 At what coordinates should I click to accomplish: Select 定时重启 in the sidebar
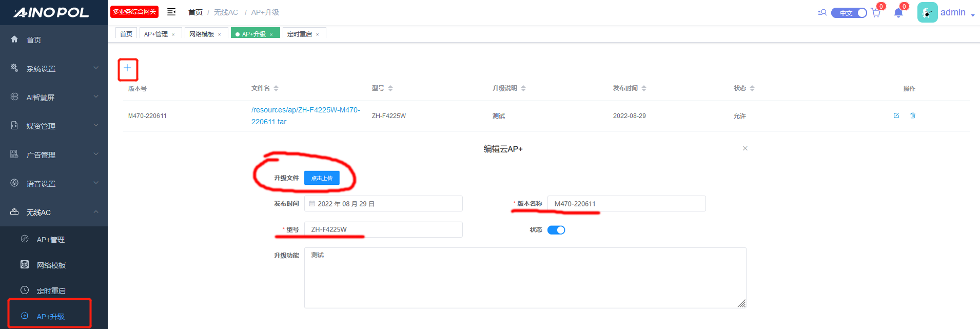[51, 291]
